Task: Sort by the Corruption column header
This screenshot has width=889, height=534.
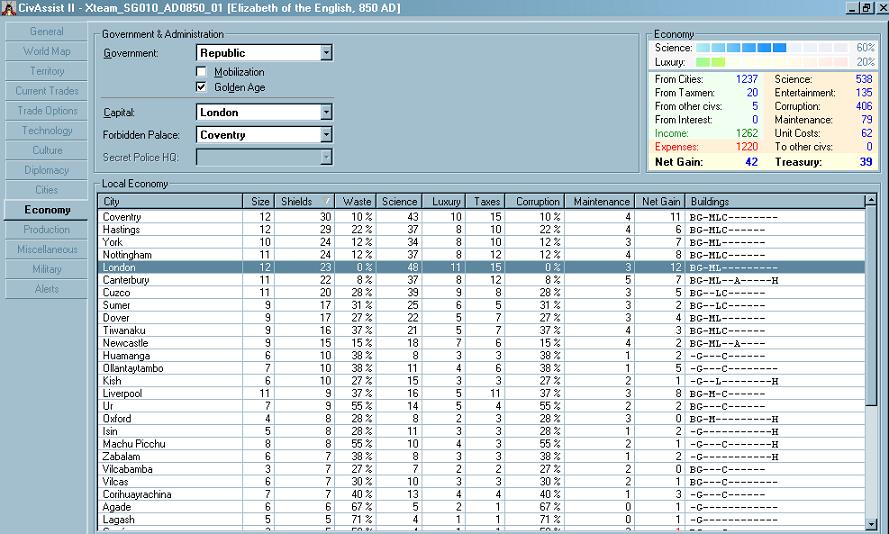Action: click(x=535, y=201)
